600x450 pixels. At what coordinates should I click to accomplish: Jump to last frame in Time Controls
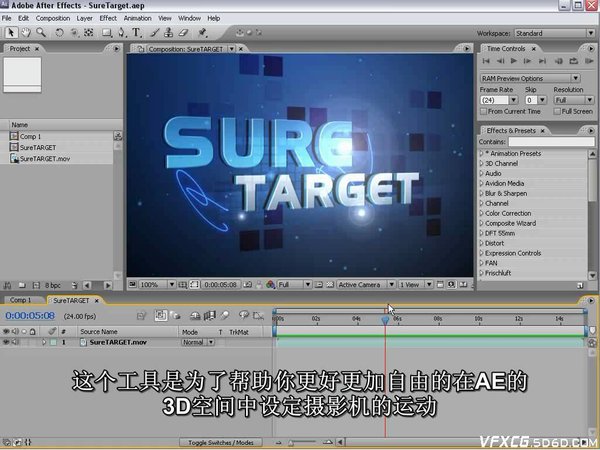click(x=542, y=61)
